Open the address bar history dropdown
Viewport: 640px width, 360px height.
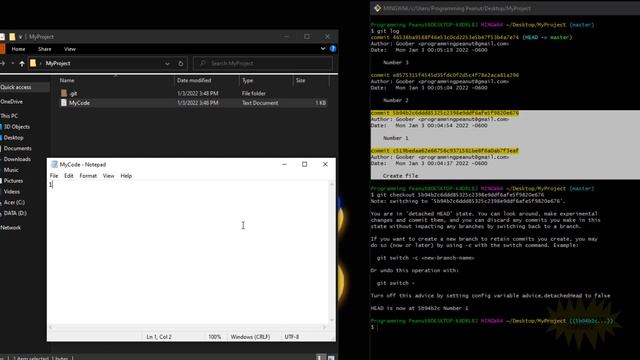(x=167, y=64)
